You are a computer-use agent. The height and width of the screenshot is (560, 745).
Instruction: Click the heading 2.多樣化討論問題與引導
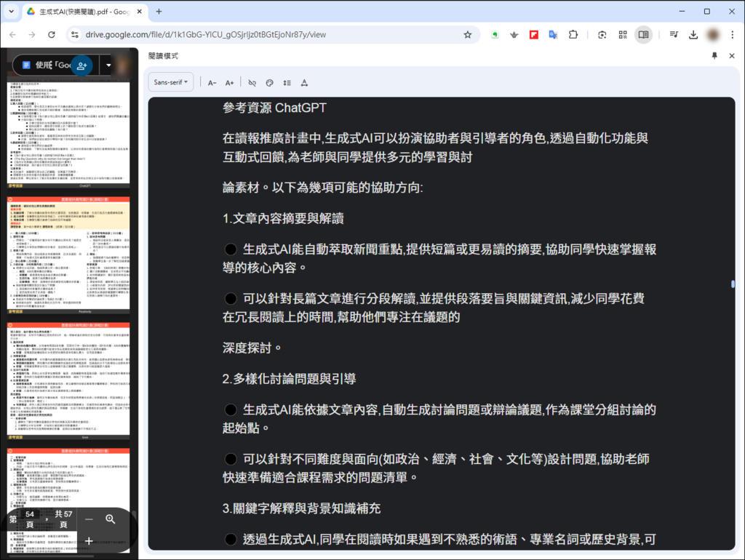[x=290, y=379]
